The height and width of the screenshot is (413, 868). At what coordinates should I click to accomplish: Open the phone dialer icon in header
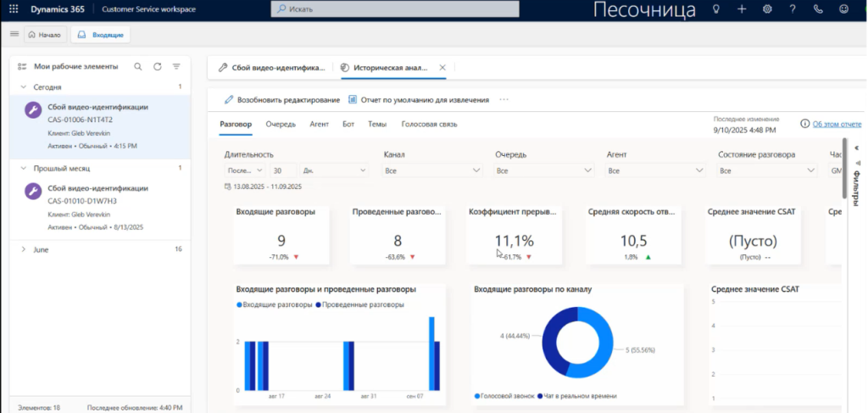click(x=818, y=8)
